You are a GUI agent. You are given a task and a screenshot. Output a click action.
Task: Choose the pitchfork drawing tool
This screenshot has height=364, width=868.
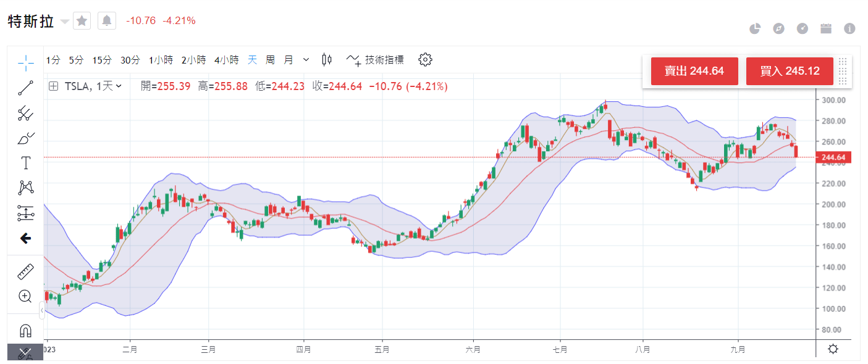(x=26, y=113)
